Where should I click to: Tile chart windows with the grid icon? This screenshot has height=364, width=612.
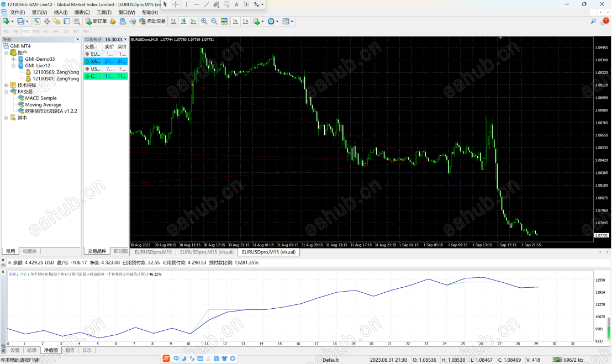click(x=224, y=22)
